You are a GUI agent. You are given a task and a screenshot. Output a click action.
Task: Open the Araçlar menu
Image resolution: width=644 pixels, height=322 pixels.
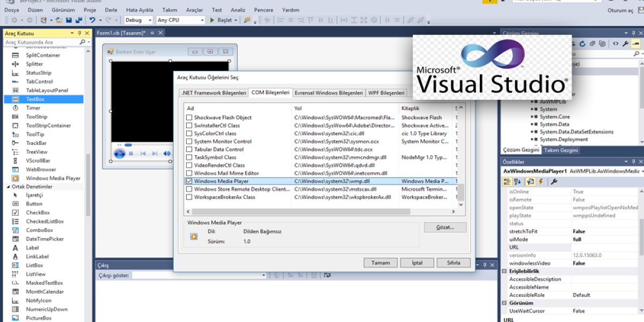pyautogui.click(x=194, y=9)
